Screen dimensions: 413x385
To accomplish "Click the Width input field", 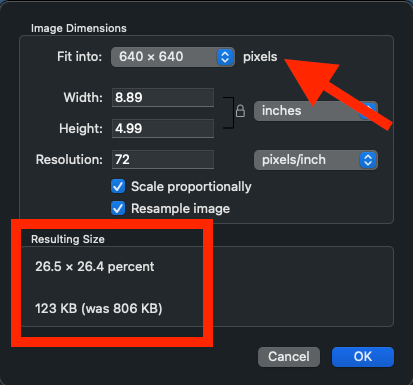I will (163, 98).
